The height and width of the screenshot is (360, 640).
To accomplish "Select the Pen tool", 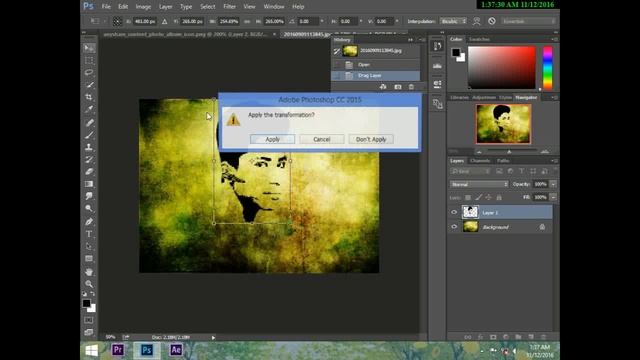I will [89, 222].
